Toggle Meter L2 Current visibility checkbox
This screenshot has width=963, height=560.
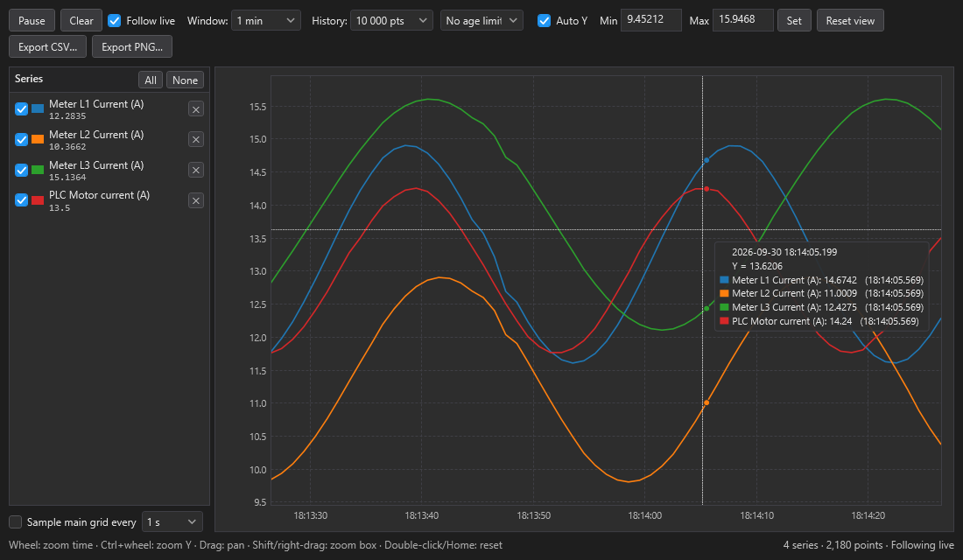pyautogui.click(x=22, y=139)
